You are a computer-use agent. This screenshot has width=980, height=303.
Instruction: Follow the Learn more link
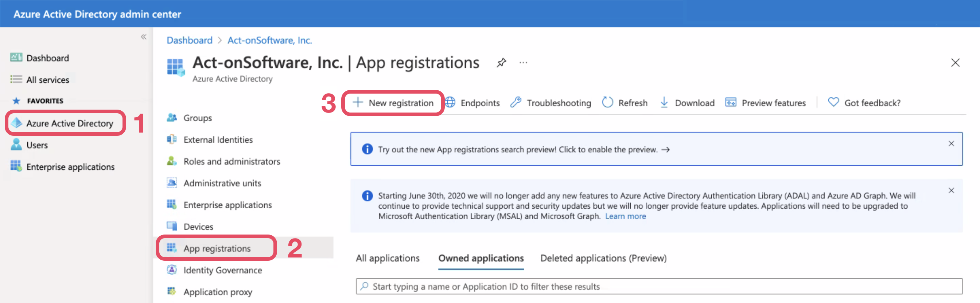coord(625,216)
